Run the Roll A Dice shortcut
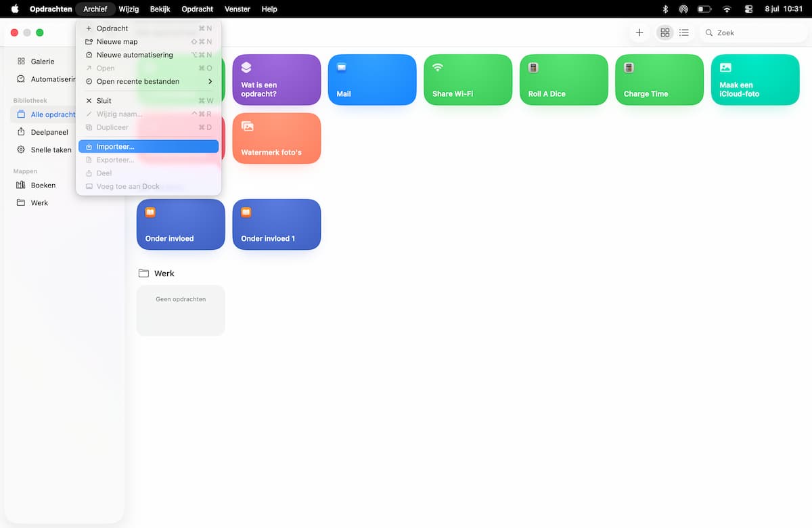 [x=564, y=80]
